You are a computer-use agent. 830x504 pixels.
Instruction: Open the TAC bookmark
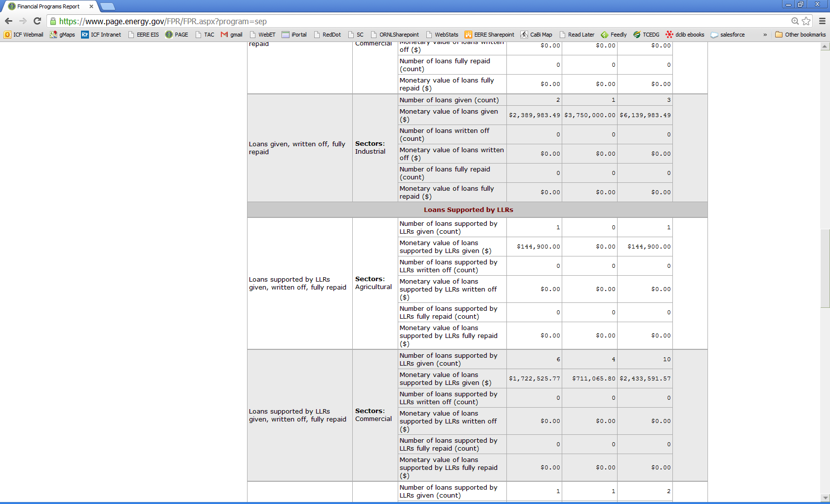(x=205, y=35)
